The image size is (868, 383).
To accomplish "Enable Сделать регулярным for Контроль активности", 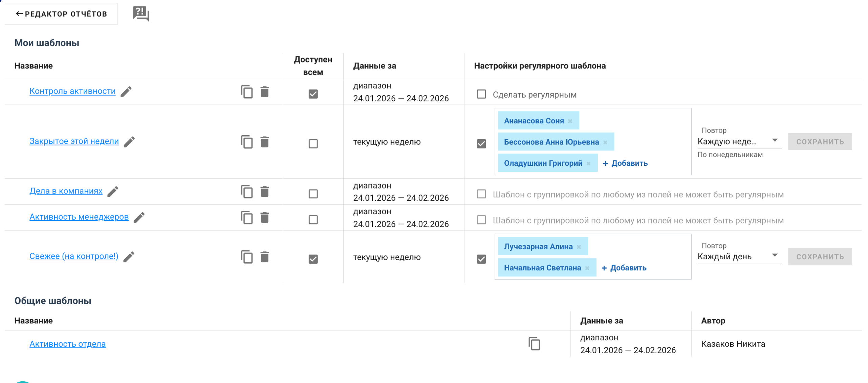I will pyautogui.click(x=481, y=94).
